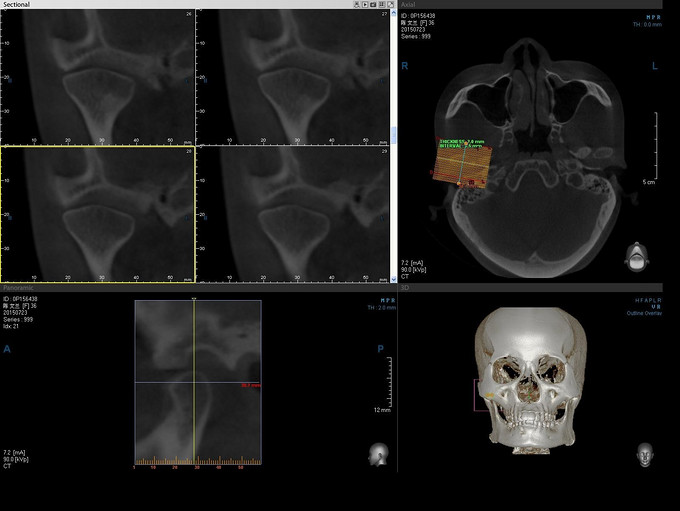
Task: Click scroll up arrow of Sectional scrollbar
Action: point(394,13)
